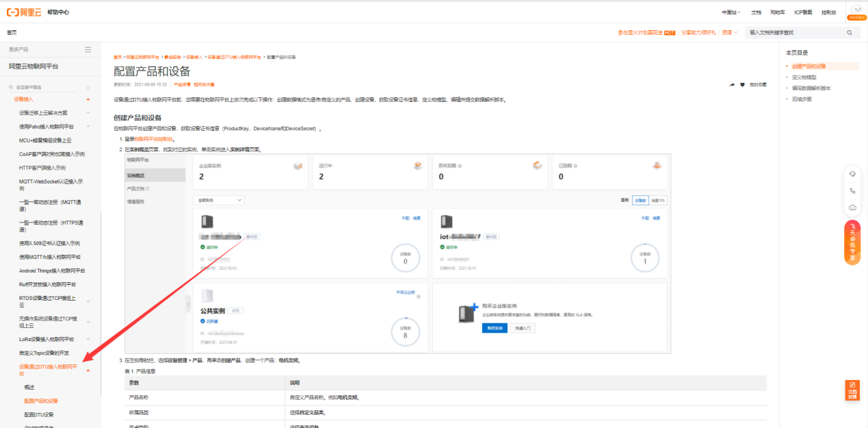Click the 阿里云 logo in header
This screenshot has height=428, width=868.
24,12
